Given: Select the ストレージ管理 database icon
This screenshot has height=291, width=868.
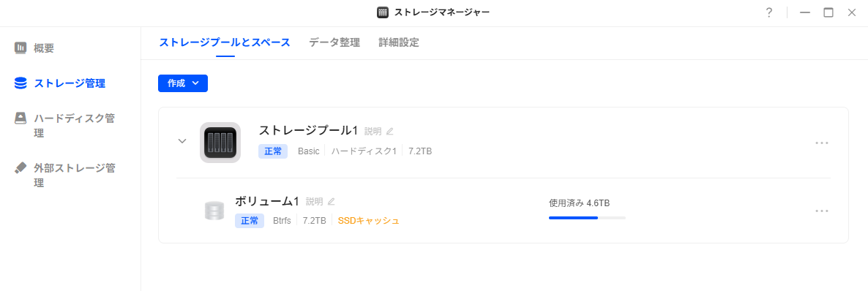Looking at the screenshot, I should 20,83.
